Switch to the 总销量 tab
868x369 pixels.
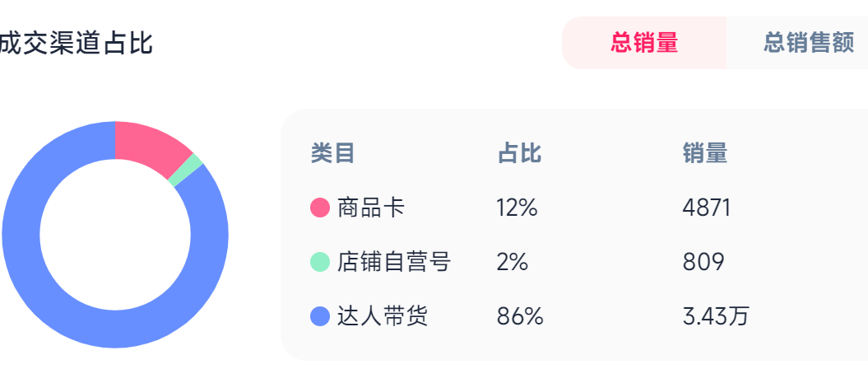(644, 43)
